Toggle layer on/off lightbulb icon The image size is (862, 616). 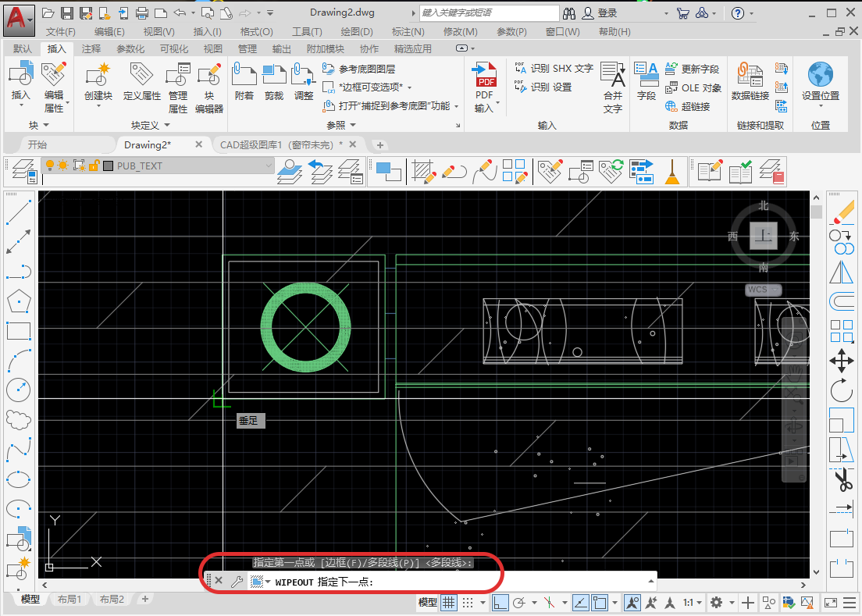point(49,166)
